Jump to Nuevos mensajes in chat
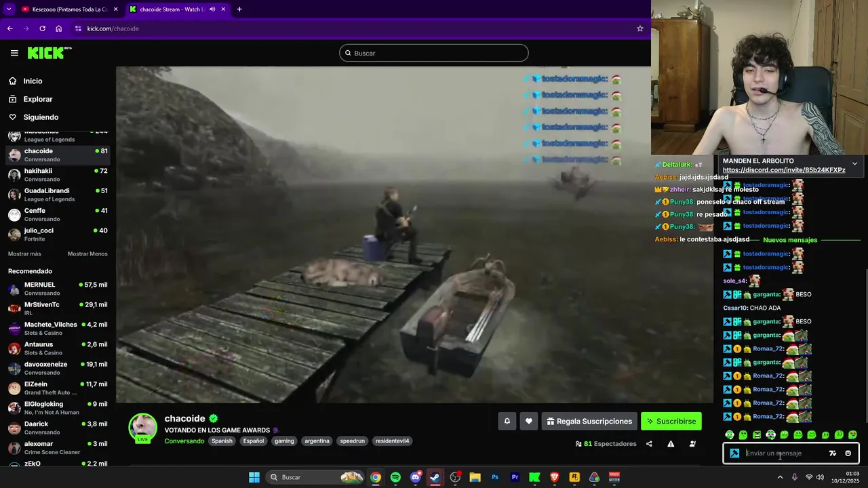 tap(790, 240)
